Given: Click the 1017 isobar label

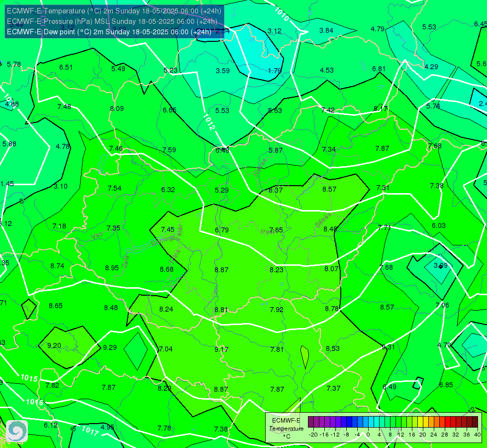Looking at the screenshot, I should pyautogui.click(x=90, y=431).
